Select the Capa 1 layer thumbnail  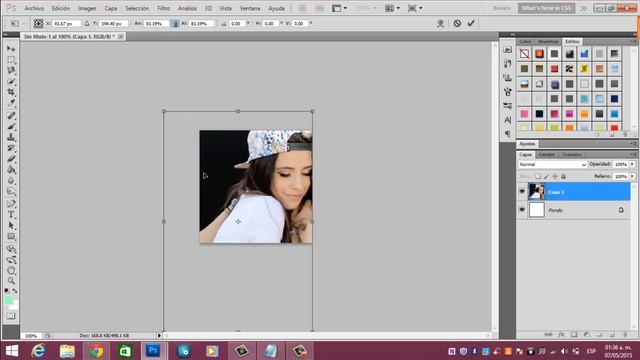tap(537, 191)
